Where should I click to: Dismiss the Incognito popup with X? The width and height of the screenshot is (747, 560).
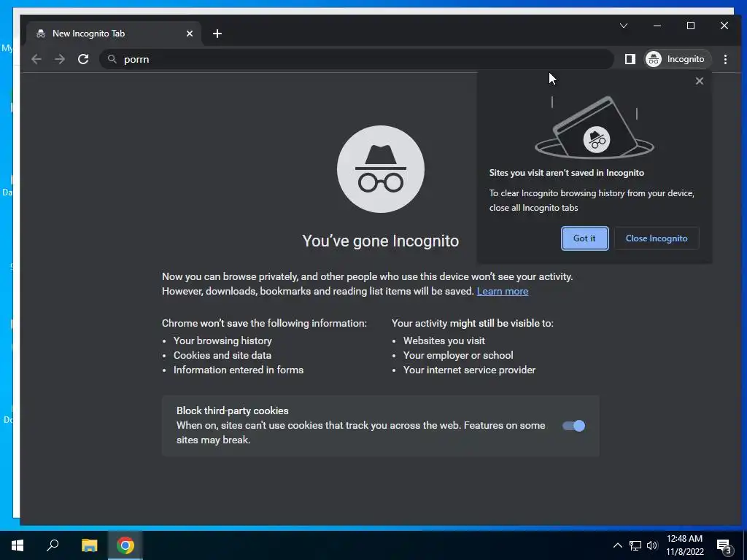700,81
